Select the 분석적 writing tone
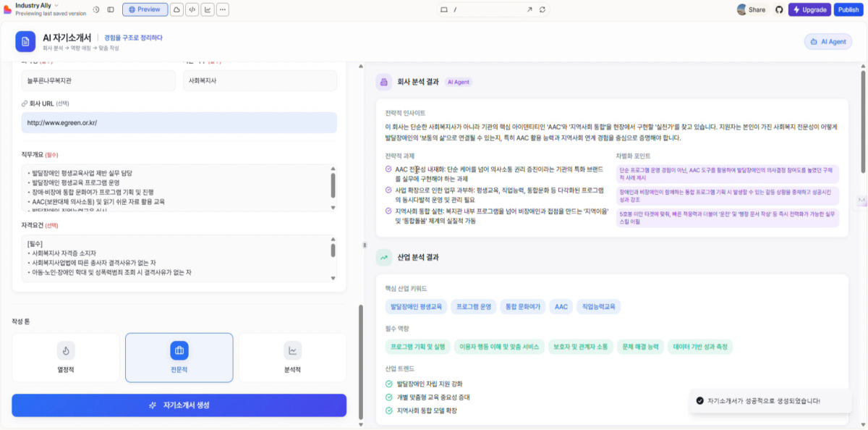The image size is (868, 430). click(292, 358)
